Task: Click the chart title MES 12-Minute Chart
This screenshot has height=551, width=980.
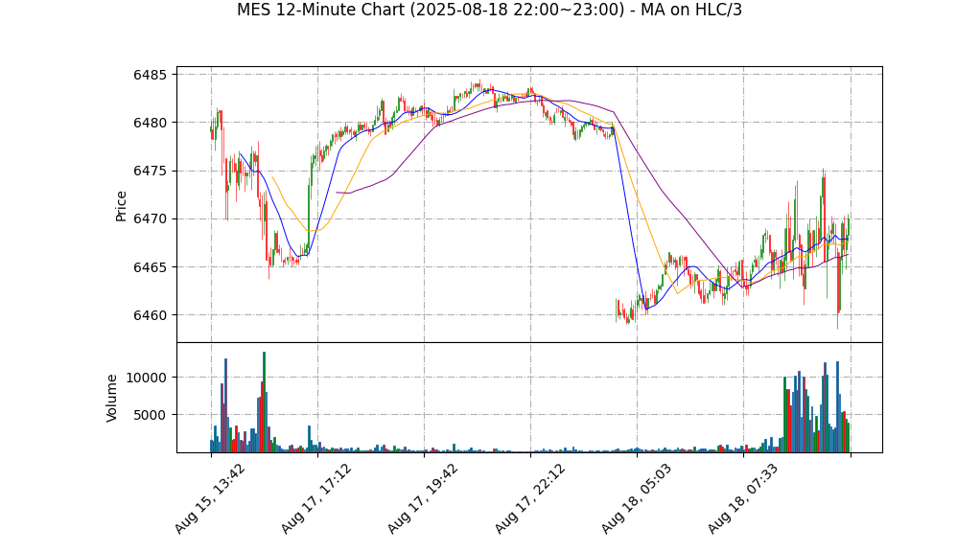Action: tap(489, 10)
